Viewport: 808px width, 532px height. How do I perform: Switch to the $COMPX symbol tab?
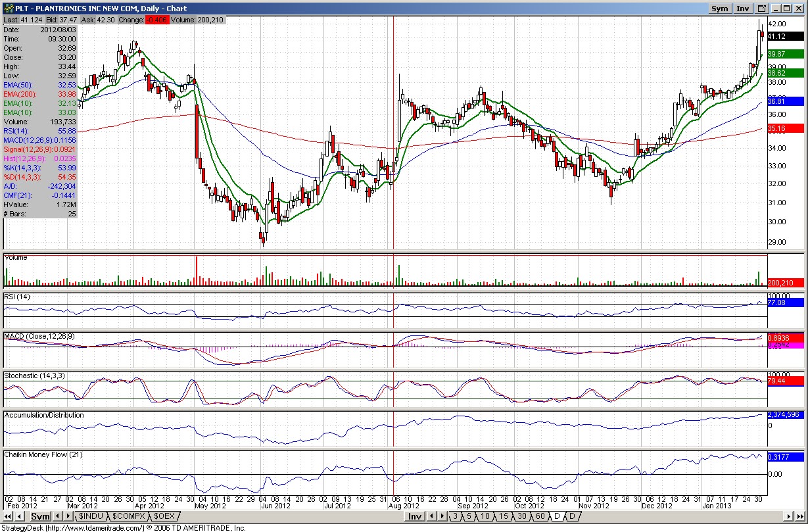point(128,516)
